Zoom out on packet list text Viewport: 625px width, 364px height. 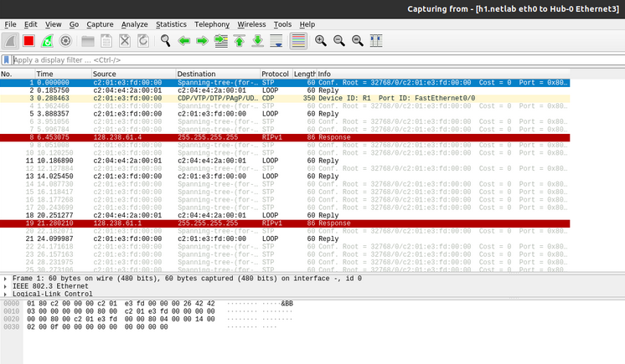tap(339, 41)
